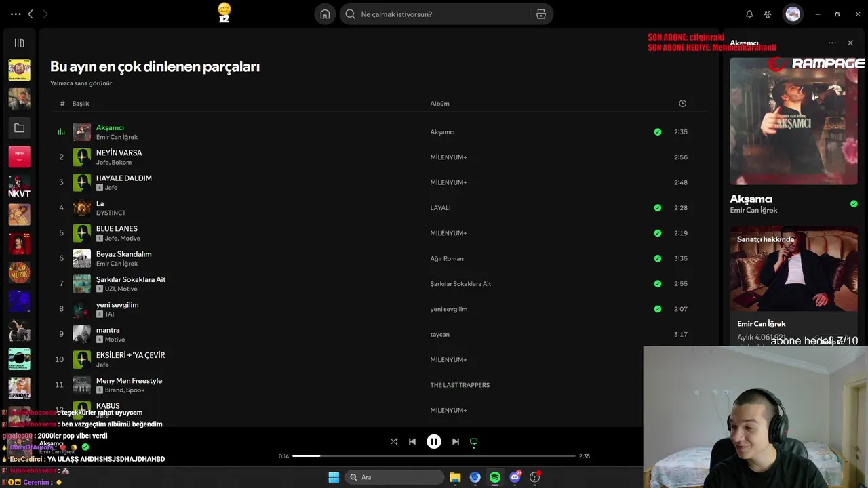Click album 'taycan' on mantra row
868x488 pixels.
(x=439, y=334)
